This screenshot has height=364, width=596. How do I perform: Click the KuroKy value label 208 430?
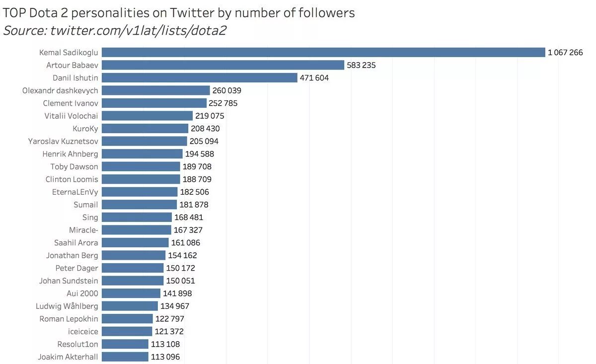(x=205, y=129)
